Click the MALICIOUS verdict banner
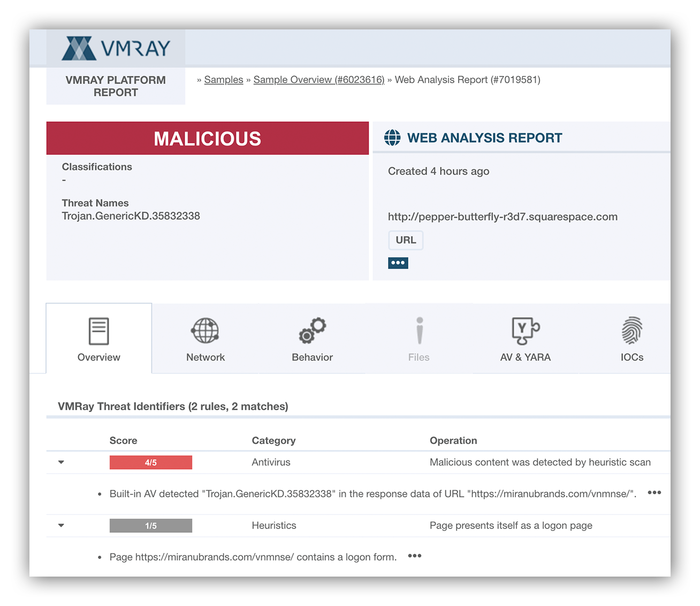The height and width of the screenshot is (606, 700). pyautogui.click(x=208, y=139)
